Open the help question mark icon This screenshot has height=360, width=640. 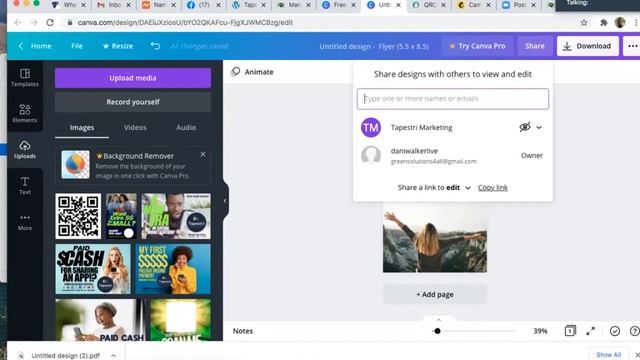tap(635, 331)
